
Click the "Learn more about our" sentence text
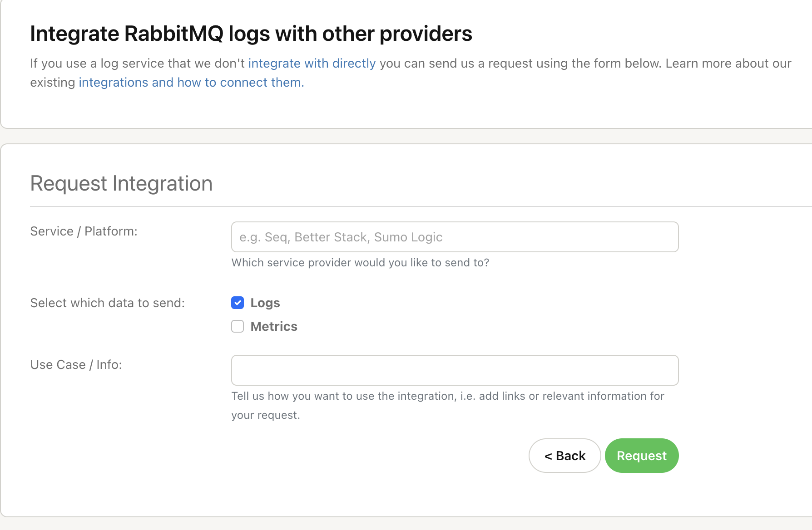tap(728, 64)
